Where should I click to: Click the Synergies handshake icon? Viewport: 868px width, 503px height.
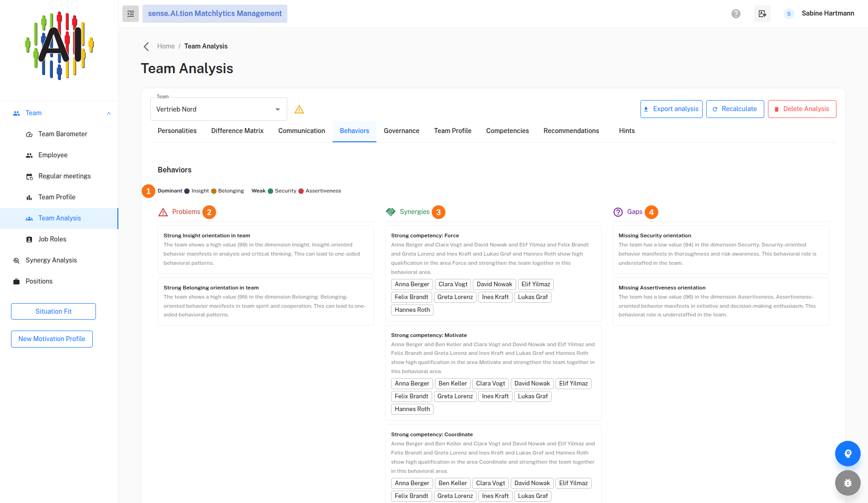click(391, 212)
